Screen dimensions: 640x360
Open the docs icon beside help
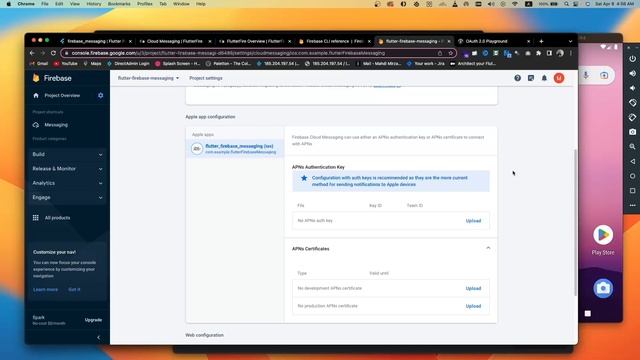point(531,78)
